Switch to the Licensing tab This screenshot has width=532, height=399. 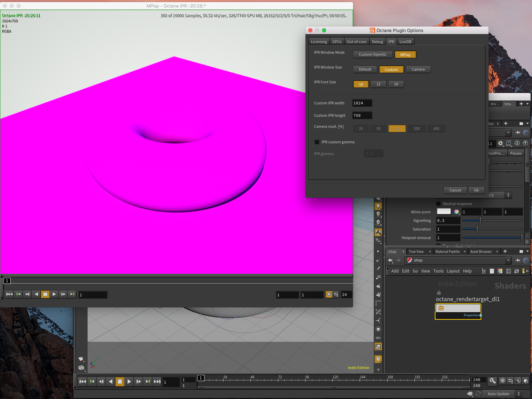click(319, 42)
